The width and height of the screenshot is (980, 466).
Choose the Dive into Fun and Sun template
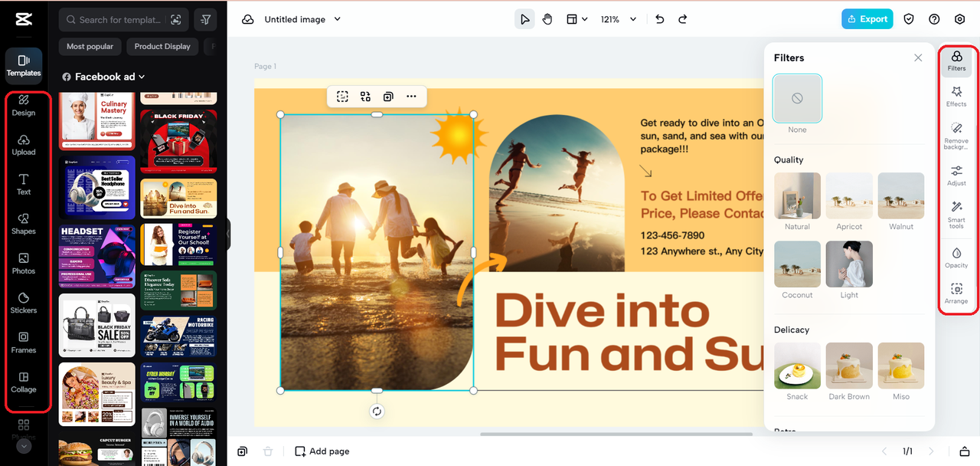click(178, 199)
